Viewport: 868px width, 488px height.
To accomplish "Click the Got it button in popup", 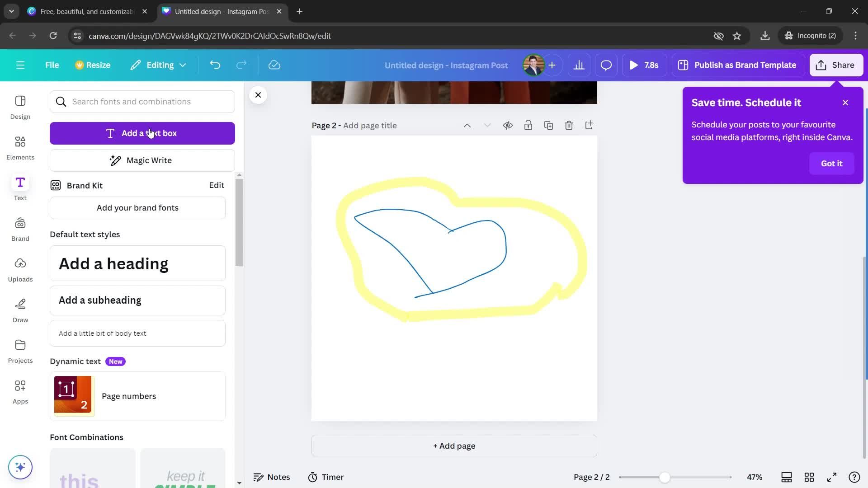I will [x=832, y=164].
